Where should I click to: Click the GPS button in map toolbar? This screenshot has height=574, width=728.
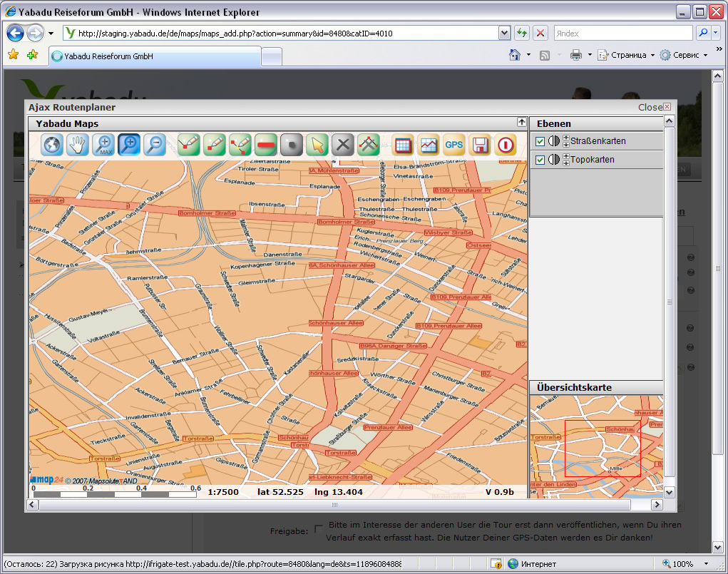(x=454, y=145)
